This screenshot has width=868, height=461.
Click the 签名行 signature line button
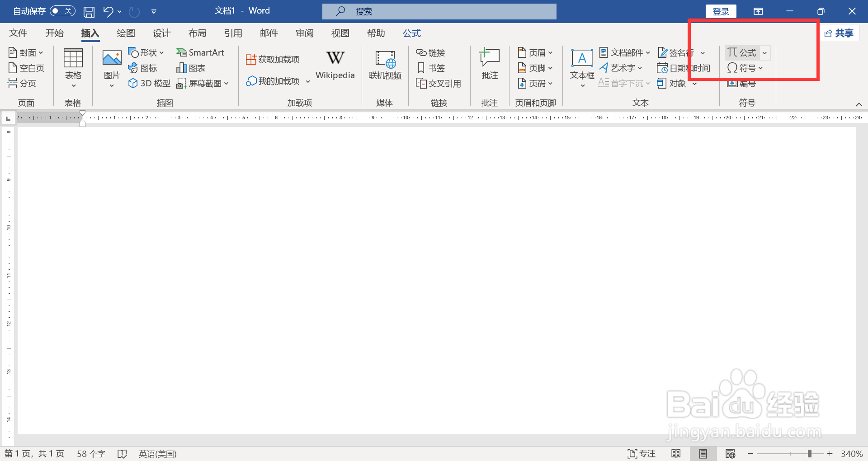pyautogui.click(x=676, y=53)
